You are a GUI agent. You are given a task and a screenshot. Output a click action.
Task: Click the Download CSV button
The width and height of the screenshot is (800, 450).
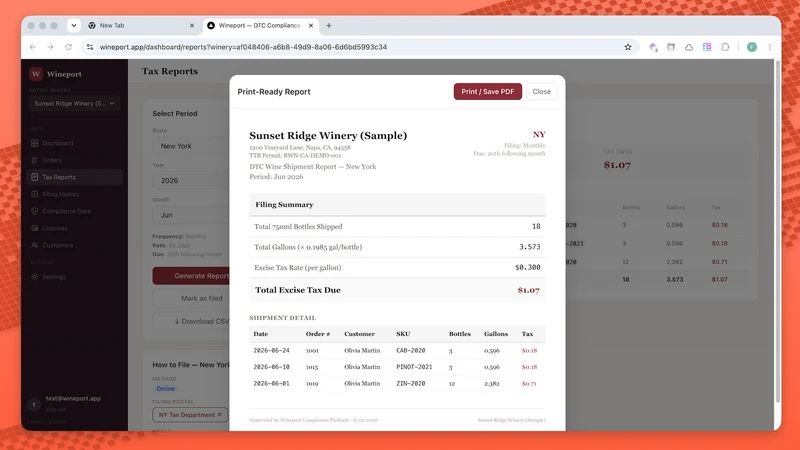point(191,321)
